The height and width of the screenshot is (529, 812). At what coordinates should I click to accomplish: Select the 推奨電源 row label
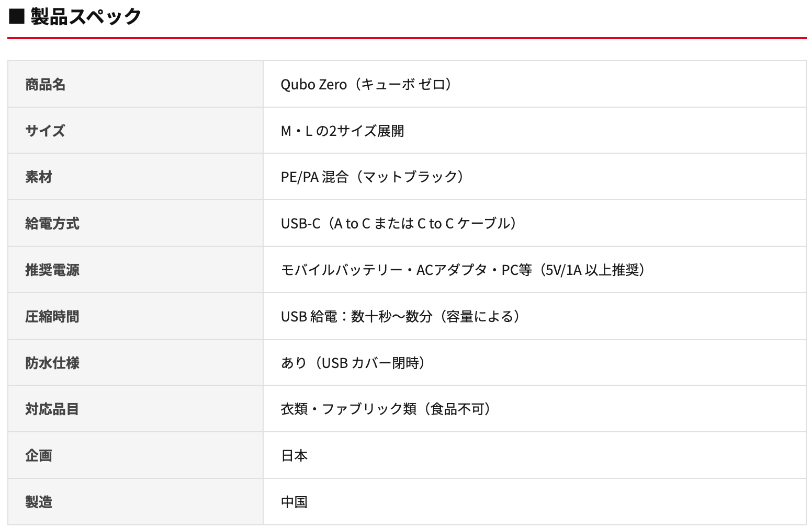click(x=52, y=270)
